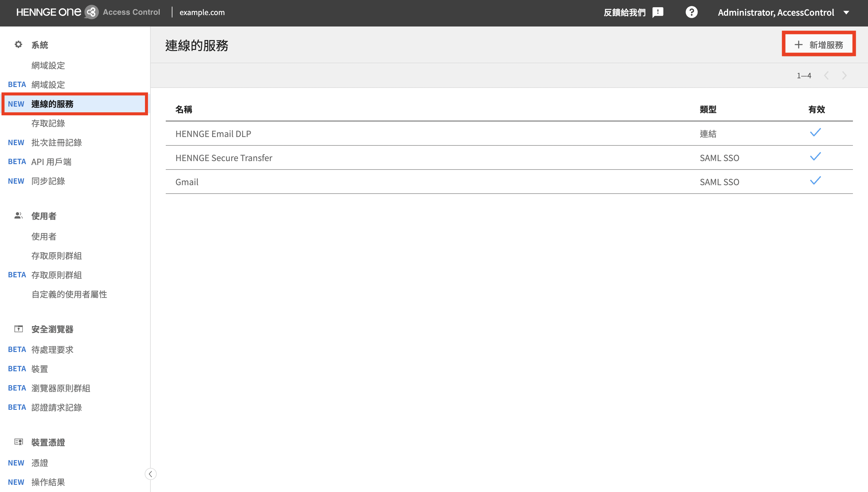Click the 使用者 people icon

click(x=19, y=216)
